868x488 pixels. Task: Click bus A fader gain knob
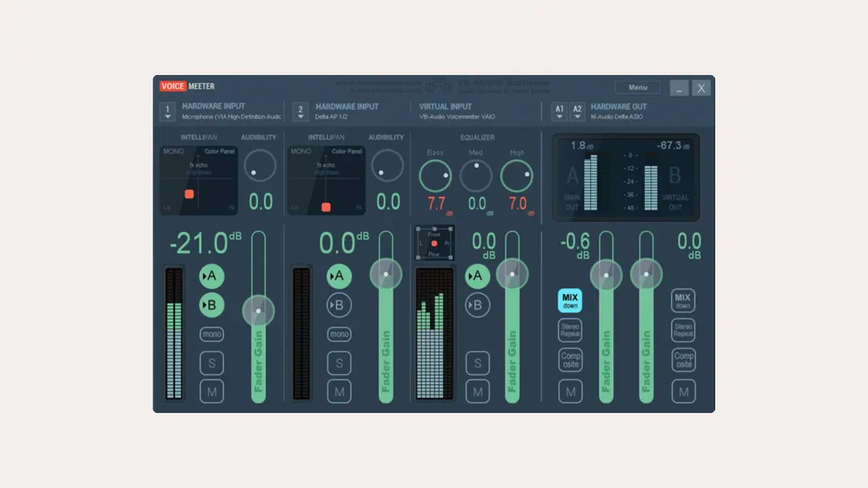click(606, 275)
